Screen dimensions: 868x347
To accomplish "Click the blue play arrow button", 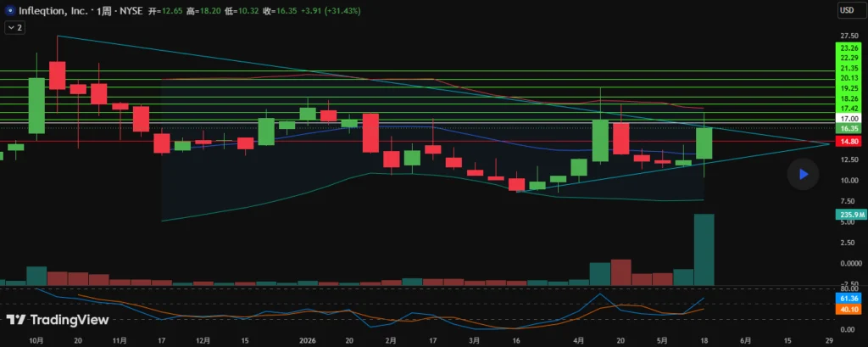I will (x=803, y=174).
